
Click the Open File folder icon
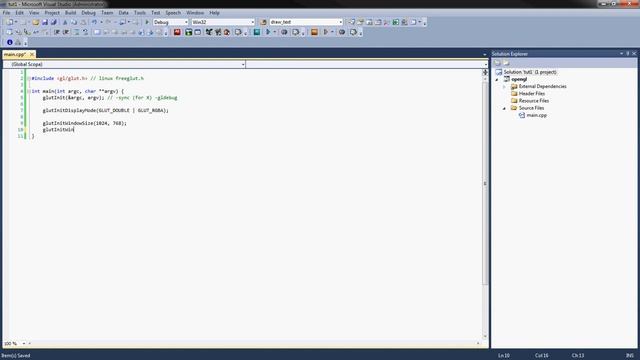tap(36, 22)
